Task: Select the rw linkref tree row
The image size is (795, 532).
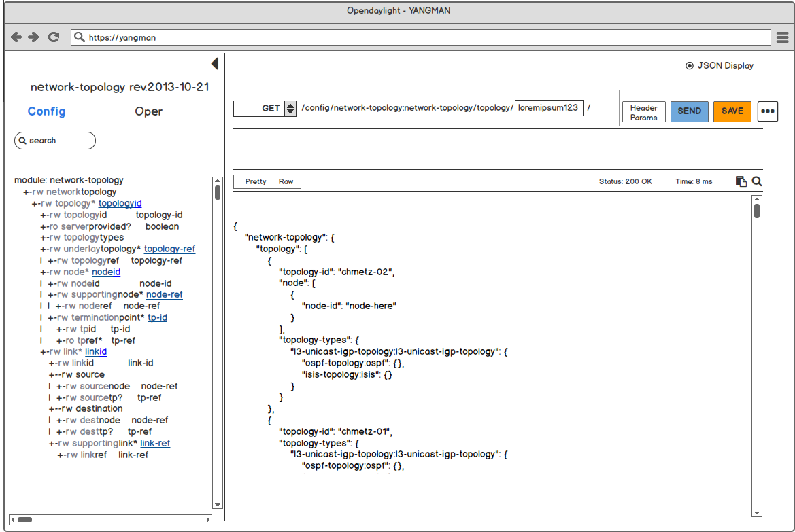Action: click(x=103, y=455)
